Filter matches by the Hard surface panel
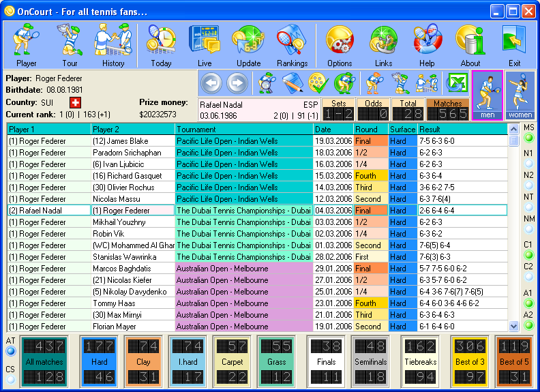The width and height of the screenshot is (540, 392). tap(99, 362)
